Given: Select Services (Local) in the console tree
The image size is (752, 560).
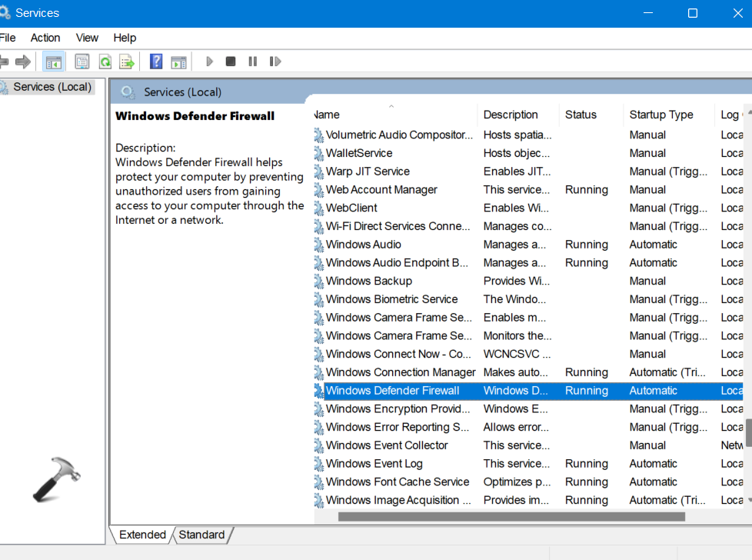Looking at the screenshot, I should [x=52, y=87].
